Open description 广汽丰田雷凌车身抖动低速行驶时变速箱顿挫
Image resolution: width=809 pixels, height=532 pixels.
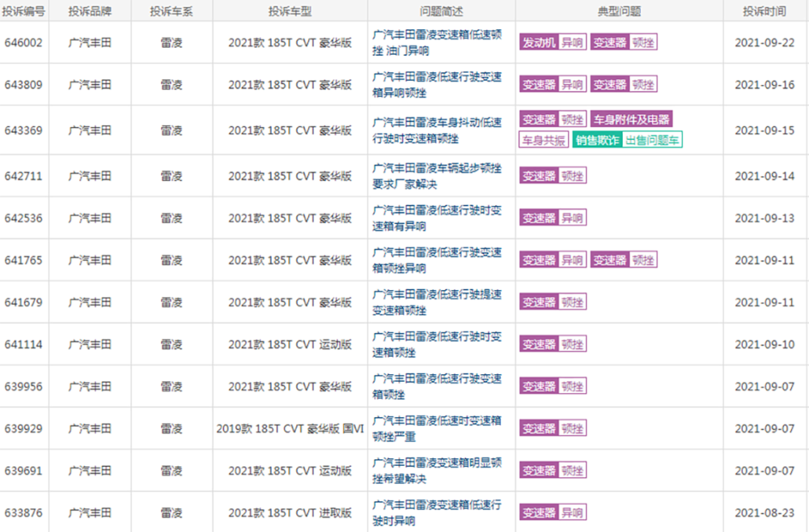pyautogui.click(x=437, y=130)
